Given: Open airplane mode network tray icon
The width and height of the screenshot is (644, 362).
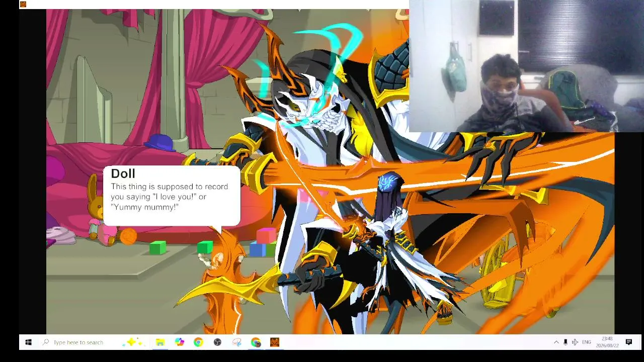Looking at the screenshot, I should pos(575,342).
